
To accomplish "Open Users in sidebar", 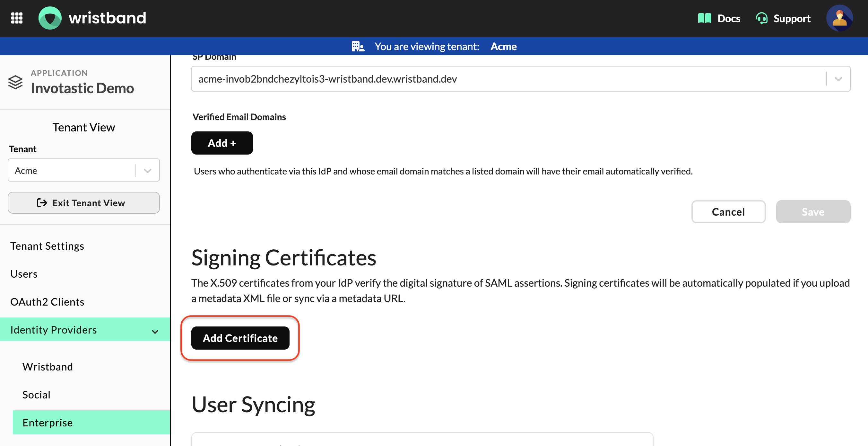I will (x=24, y=273).
